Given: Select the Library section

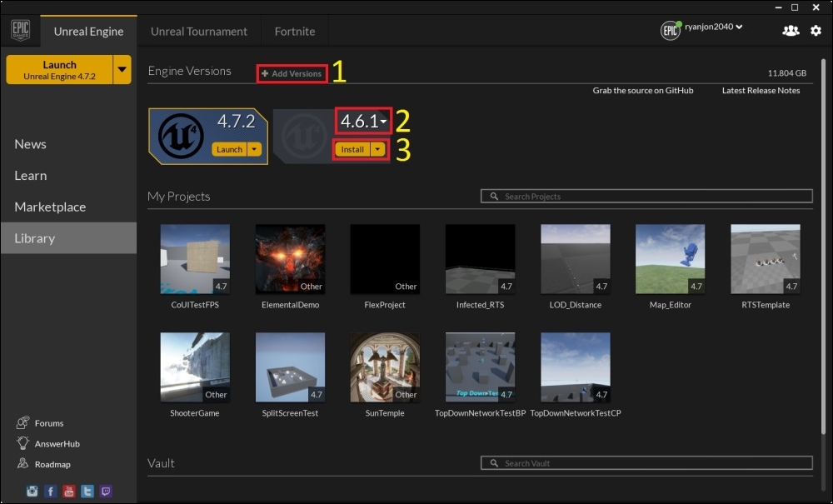Looking at the screenshot, I should (x=68, y=238).
